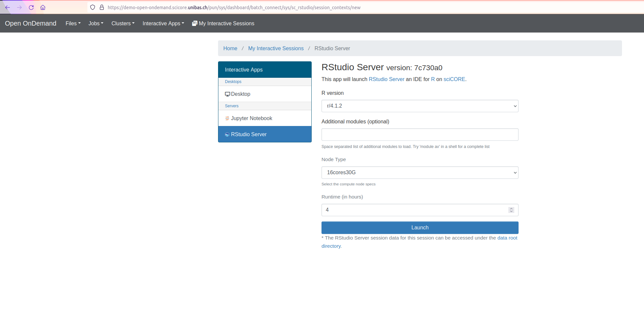Click the browser home icon
Image resolution: width=644 pixels, height=314 pixels.
pos(43,8)
